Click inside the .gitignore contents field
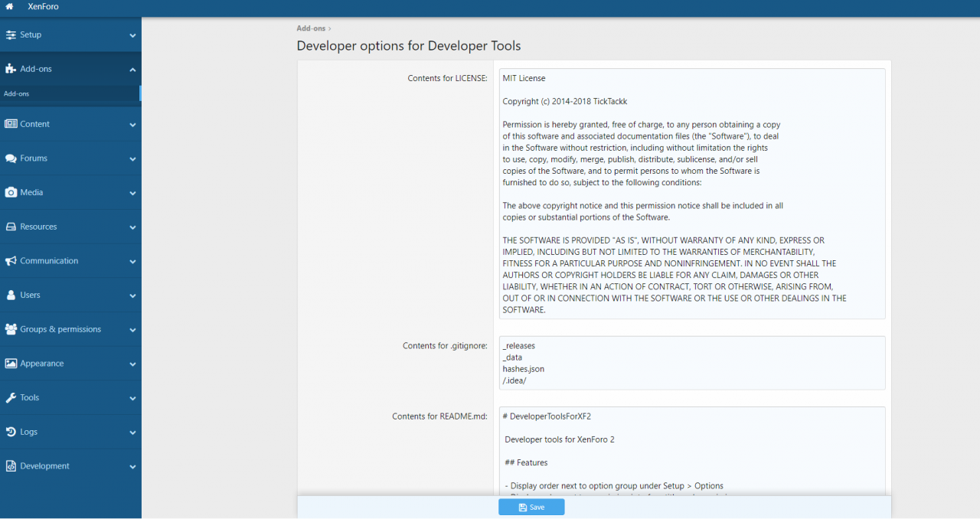The image size is (980, 519). [692, 363]
